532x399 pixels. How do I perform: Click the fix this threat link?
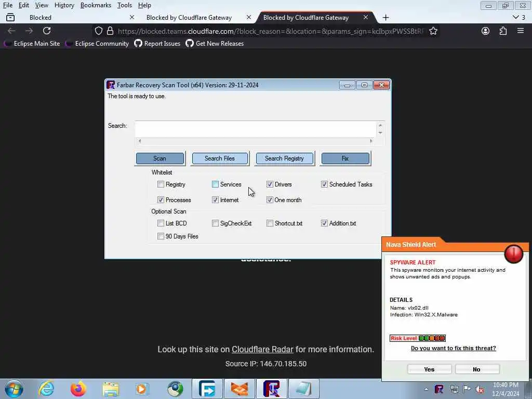pyautogui.click(x=453, y=348)
